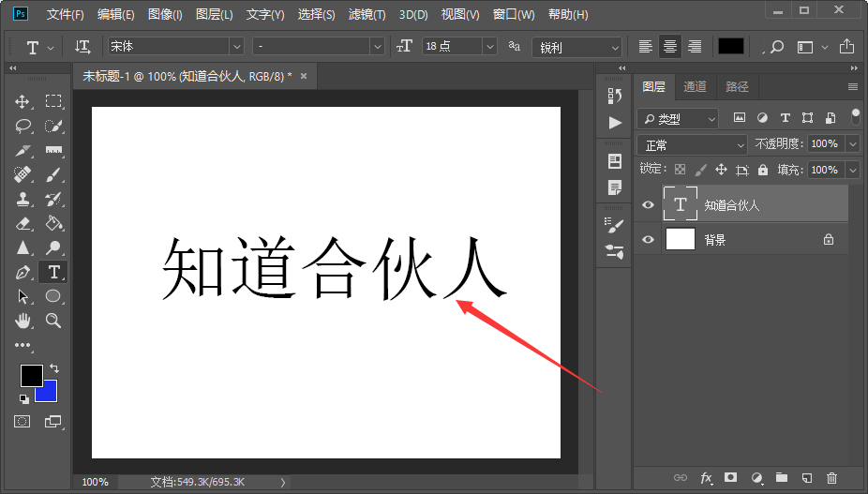The image size is (868, 494).
Task: Create a new layer
Action: pos(807,477)
